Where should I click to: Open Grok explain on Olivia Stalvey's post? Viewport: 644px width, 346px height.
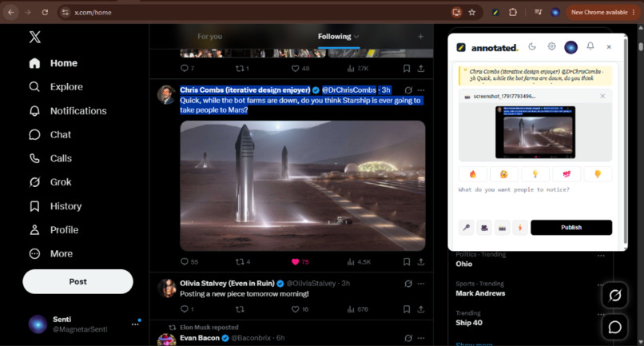point(408,284)
